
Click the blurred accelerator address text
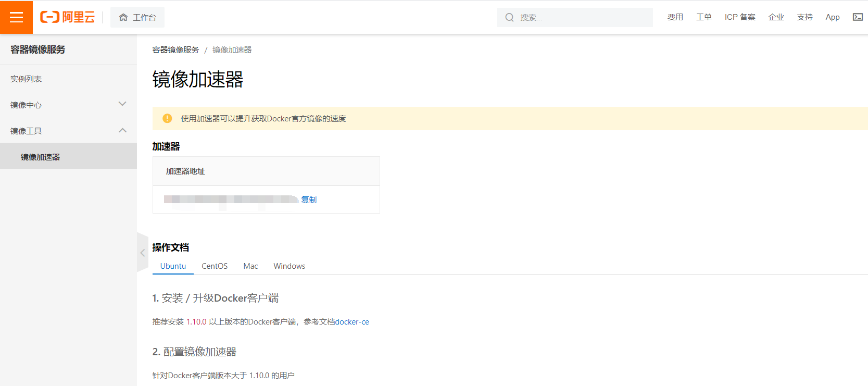point(231,200)
